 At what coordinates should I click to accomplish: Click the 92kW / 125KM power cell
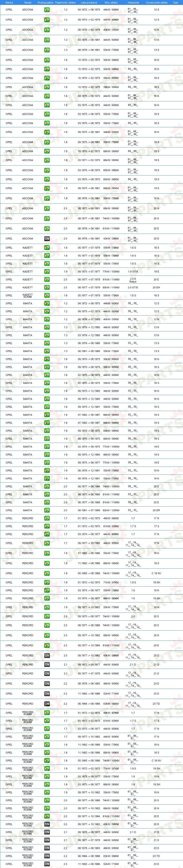[111, 510]
